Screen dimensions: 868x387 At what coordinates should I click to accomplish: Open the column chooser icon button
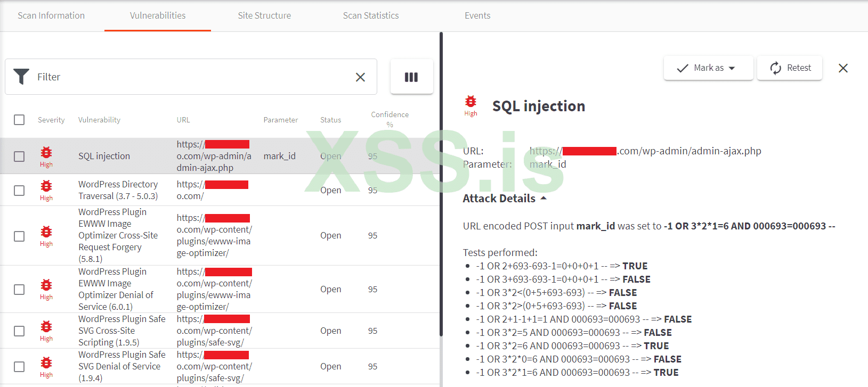point(411,77)
